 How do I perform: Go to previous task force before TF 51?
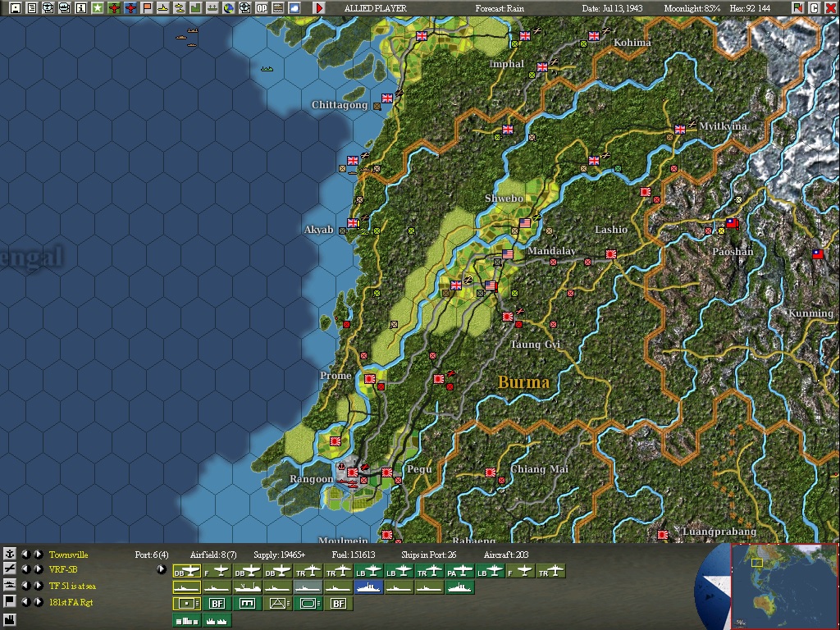coord(25,586)
